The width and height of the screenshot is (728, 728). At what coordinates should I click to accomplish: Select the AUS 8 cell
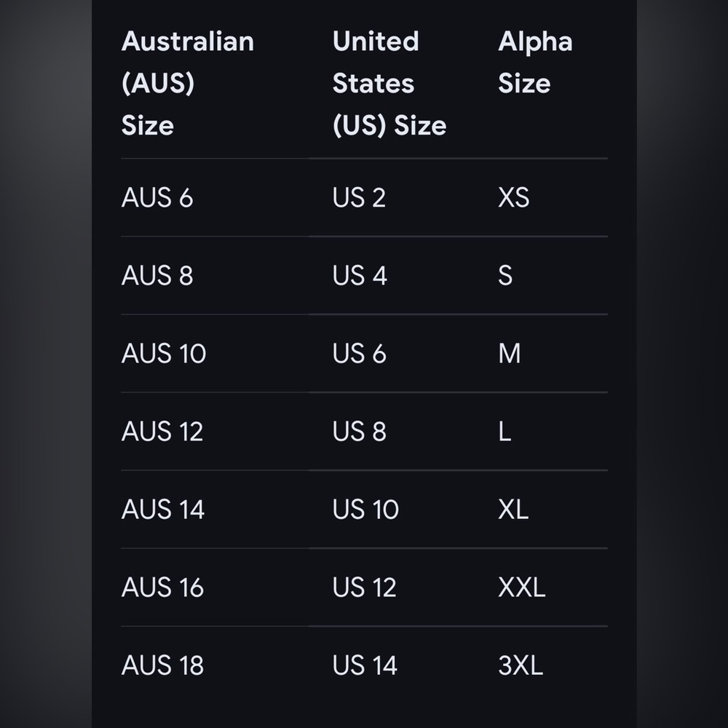click(x=157, y=275)
